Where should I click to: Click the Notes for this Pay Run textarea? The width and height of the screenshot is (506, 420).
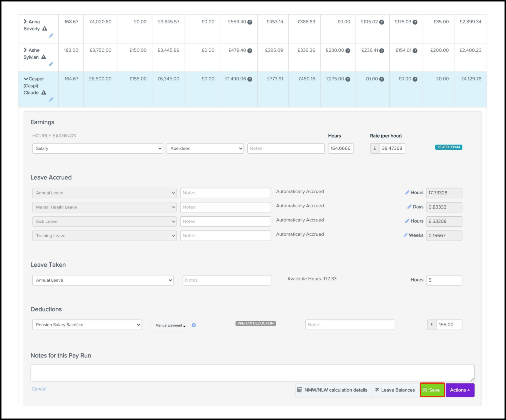(x=252, y=373)
